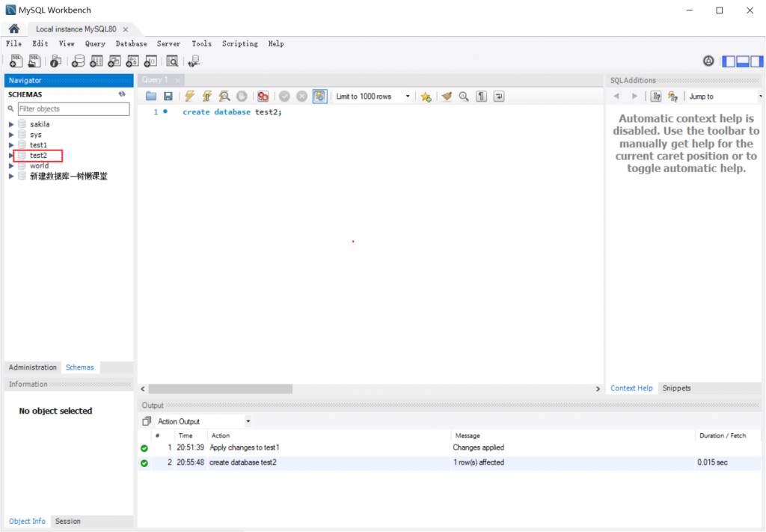Reconnect to DBMS icon in main toolbar

point(194,61)
